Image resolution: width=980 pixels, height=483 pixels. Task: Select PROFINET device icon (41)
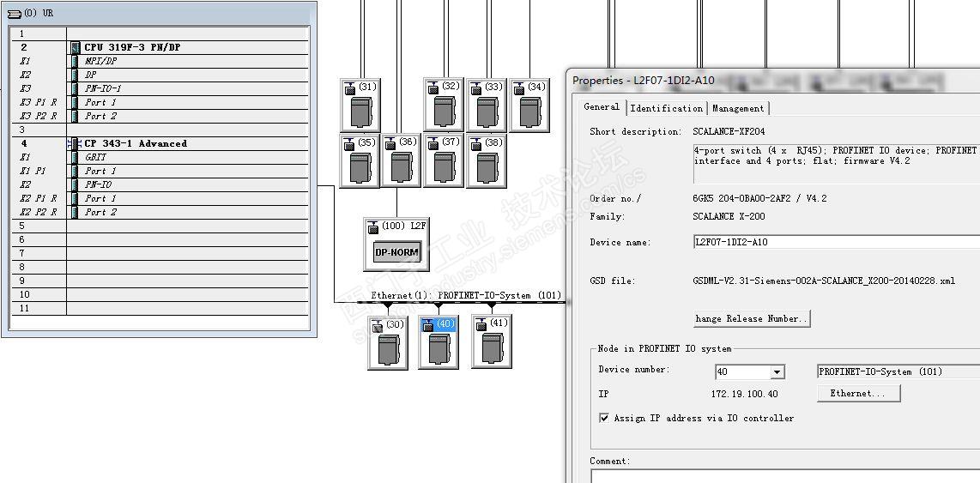492,343
